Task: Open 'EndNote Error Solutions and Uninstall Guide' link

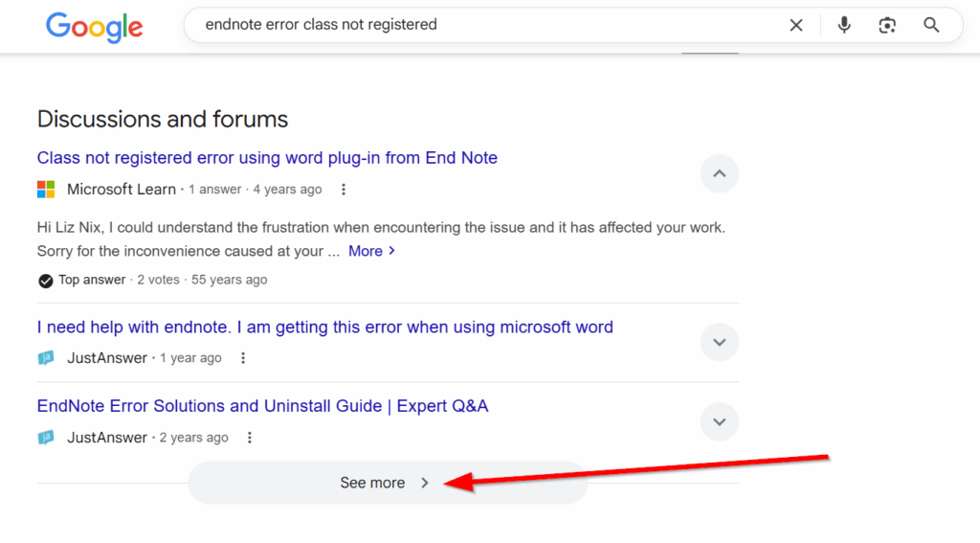Action: (262, 406)
